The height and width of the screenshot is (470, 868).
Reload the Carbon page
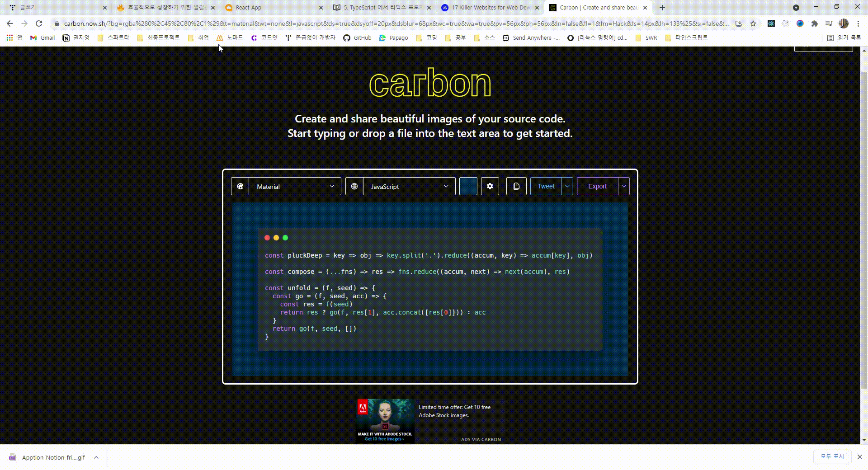[x=39, y=23]
